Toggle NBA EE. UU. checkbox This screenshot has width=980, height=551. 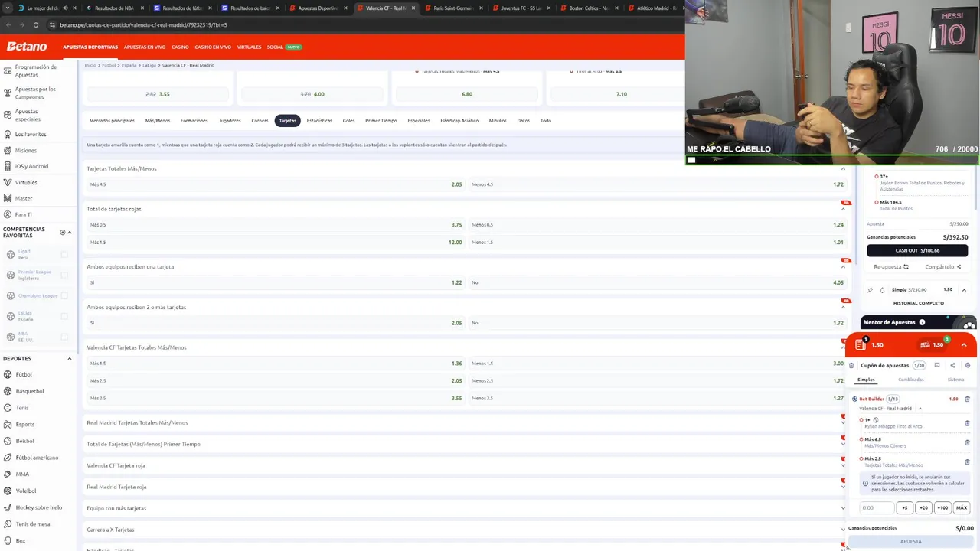64,337
